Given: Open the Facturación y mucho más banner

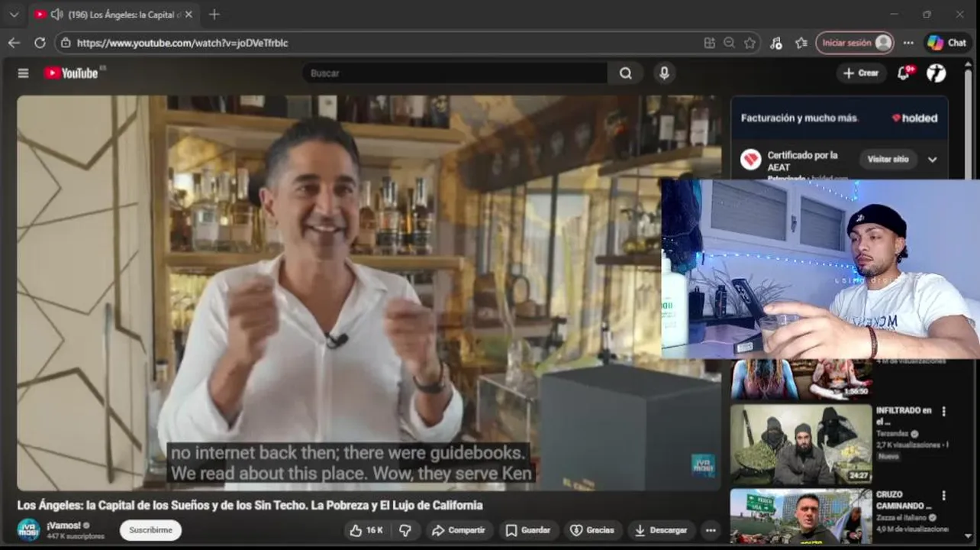Looking at the screenshot, I should (840, 118).
